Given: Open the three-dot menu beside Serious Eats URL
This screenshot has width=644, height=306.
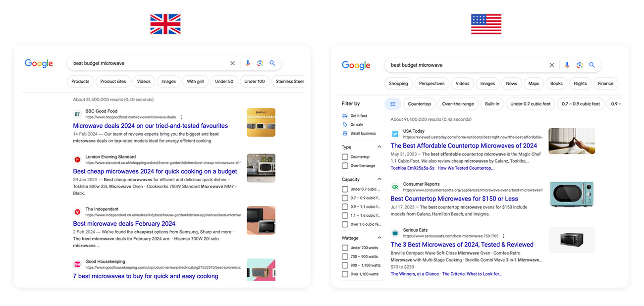Looking at the screenshot, I should 504,236.
